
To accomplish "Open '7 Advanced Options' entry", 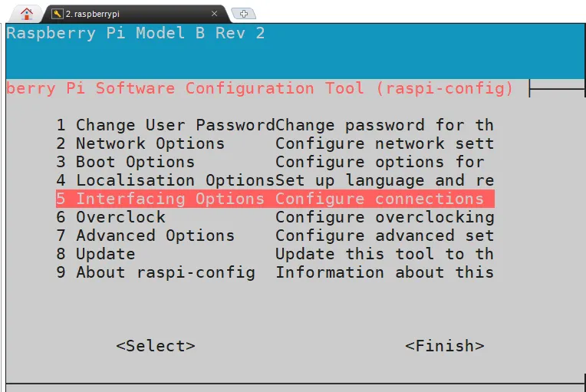I will pyautogui.click(x=145, y=236).
